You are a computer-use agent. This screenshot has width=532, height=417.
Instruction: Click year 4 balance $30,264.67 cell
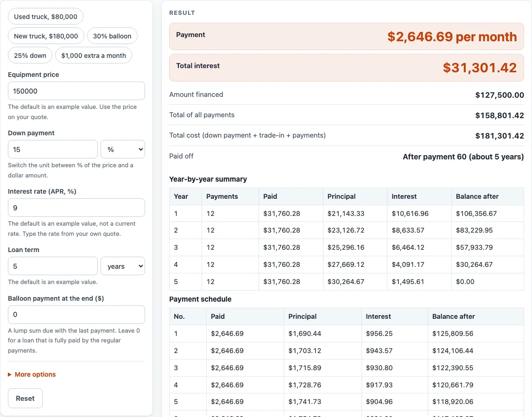point(488,265)
